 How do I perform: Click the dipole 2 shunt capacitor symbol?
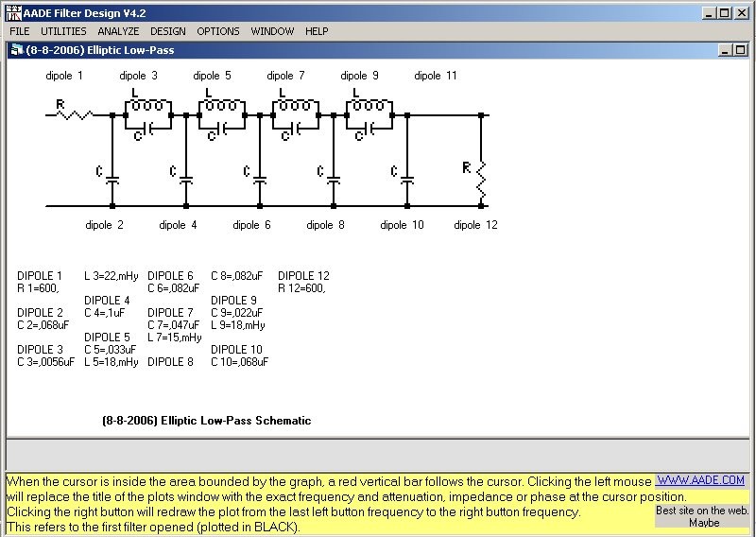click(112, 177)
